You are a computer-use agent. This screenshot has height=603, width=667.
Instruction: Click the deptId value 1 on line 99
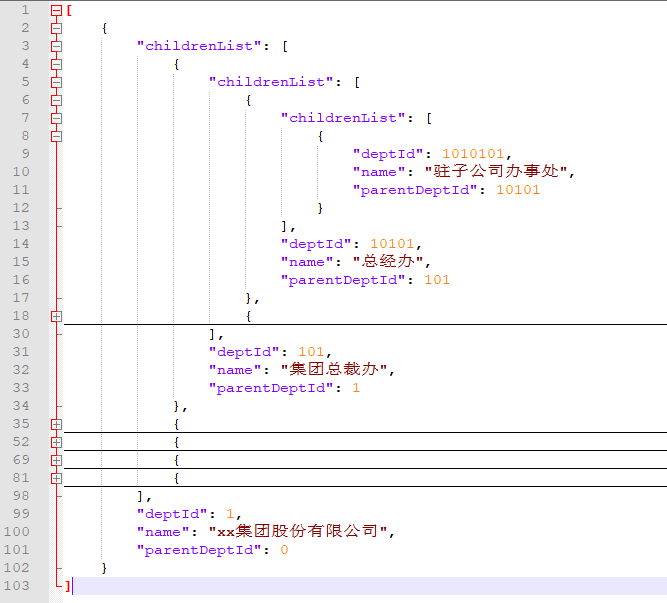230,514
